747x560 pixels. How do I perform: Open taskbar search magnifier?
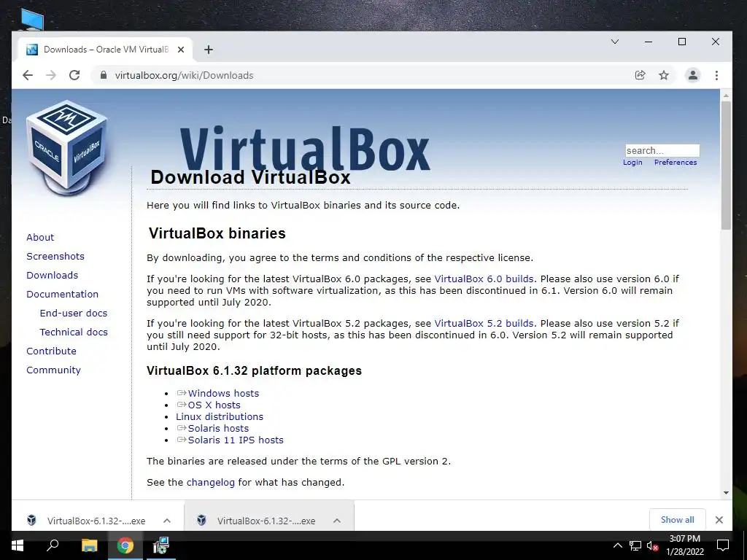(52, 545)
